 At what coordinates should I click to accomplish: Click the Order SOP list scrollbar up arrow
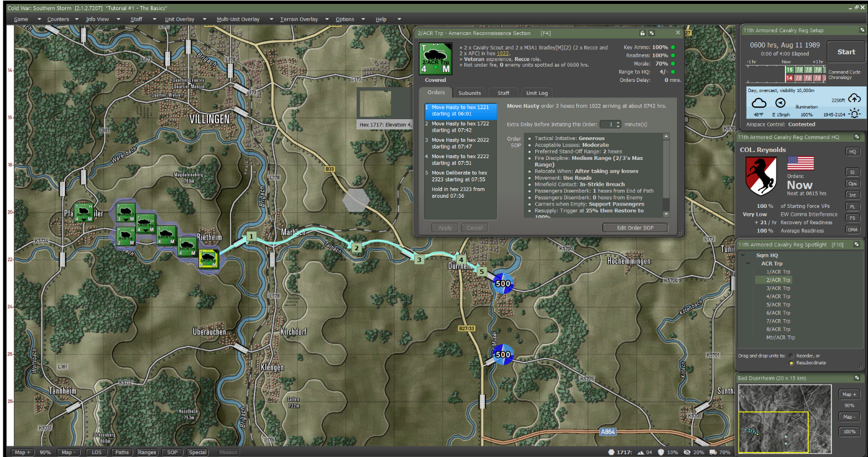coord(666,137)
